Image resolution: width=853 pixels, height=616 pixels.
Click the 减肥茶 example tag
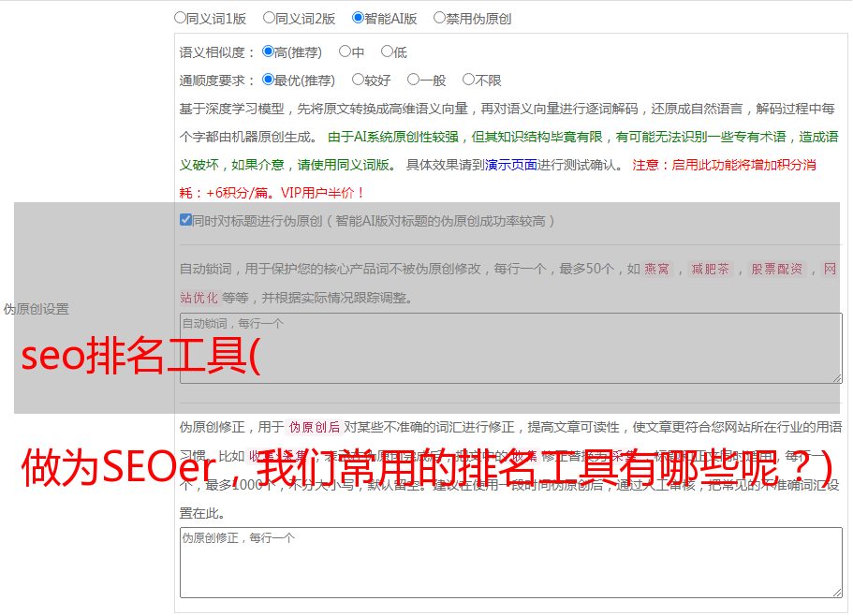tap(710, 269)
